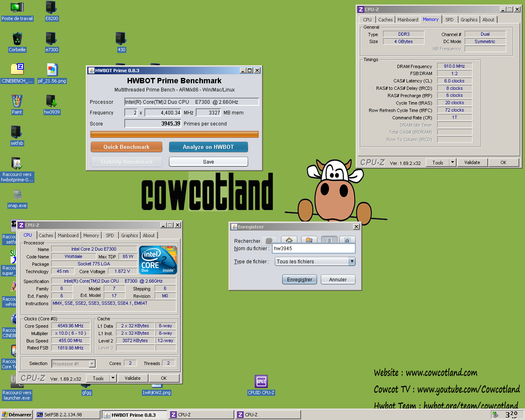Screen dimensions: 525x420
Task: Click the 1819.98 MHz Rated FSB value
Action: (71, 348)
